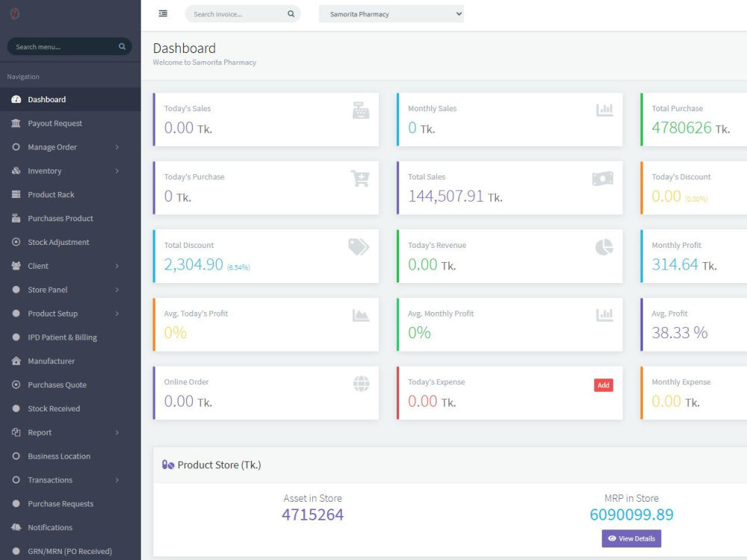This screenshot has width=747, height=560.
Task: Click the app logo in the sidebar
Action: 15,13
